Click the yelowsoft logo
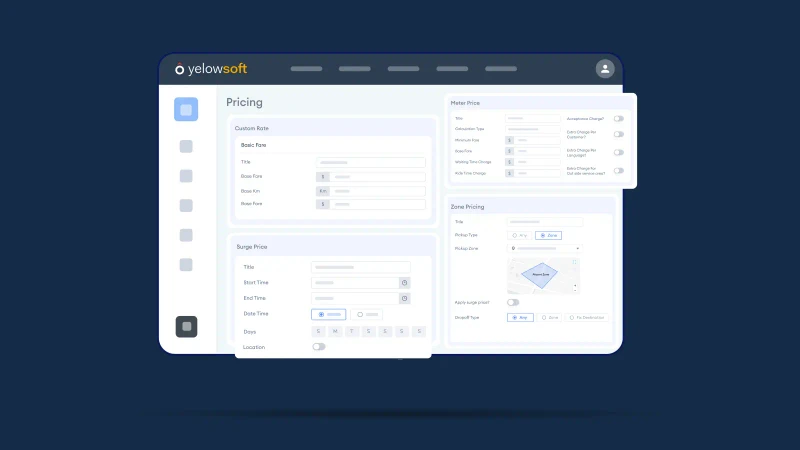This screenshot has width=800, height=450. pos(211,69)
